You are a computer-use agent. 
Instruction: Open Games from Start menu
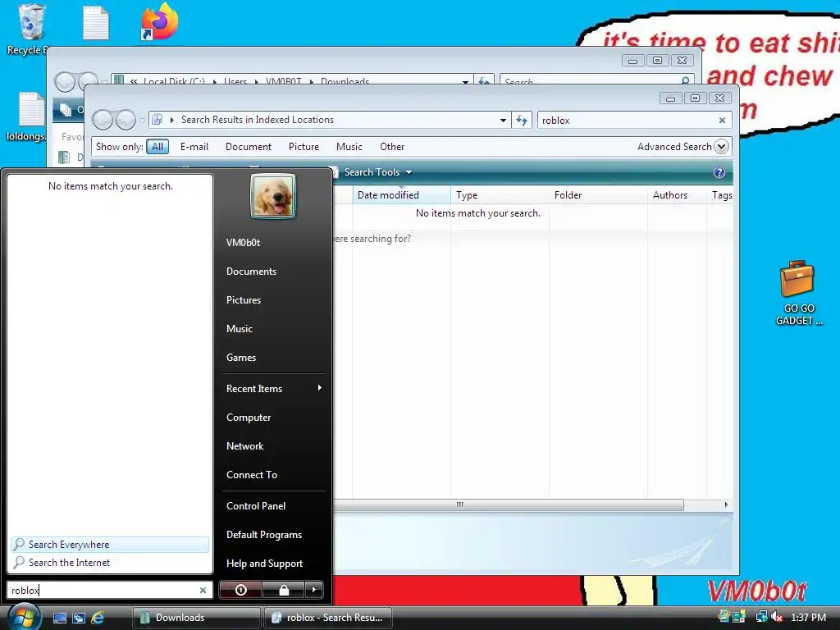click(x=241, y=358)
